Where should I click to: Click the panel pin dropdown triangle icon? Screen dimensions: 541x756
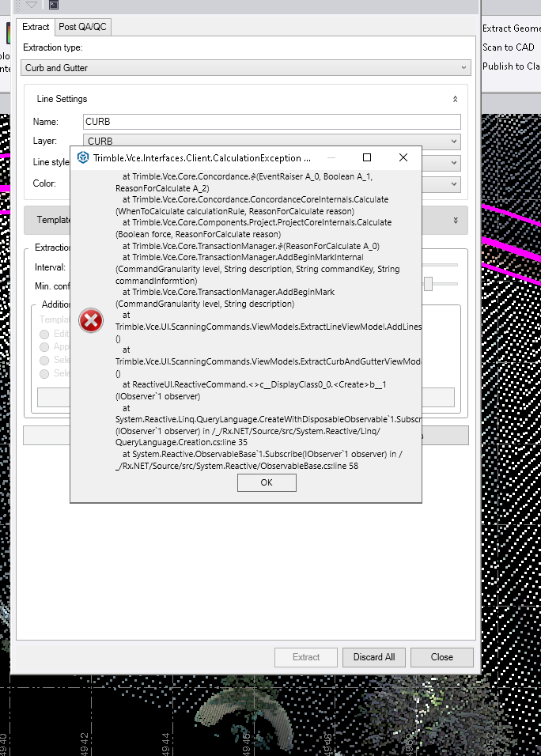tap(32, 5)
